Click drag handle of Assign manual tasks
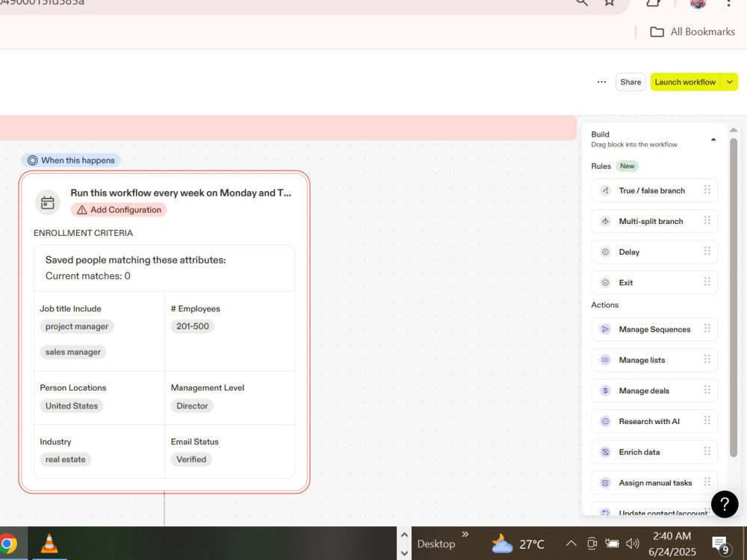Image resolution: width=747 pixels, height=560 pixels. [707, 482]
